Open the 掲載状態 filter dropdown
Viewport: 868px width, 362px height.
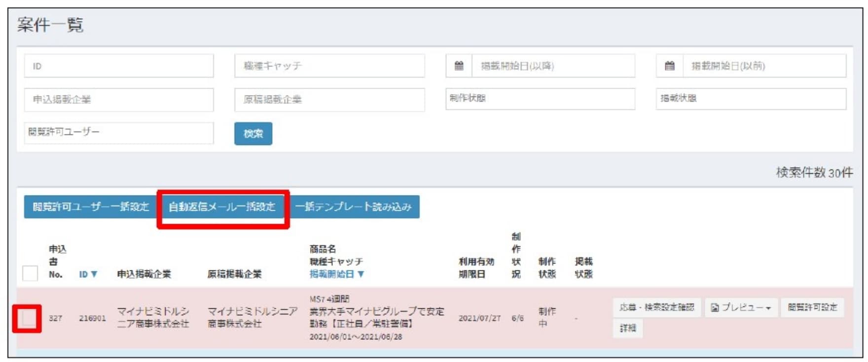point(751,99)
